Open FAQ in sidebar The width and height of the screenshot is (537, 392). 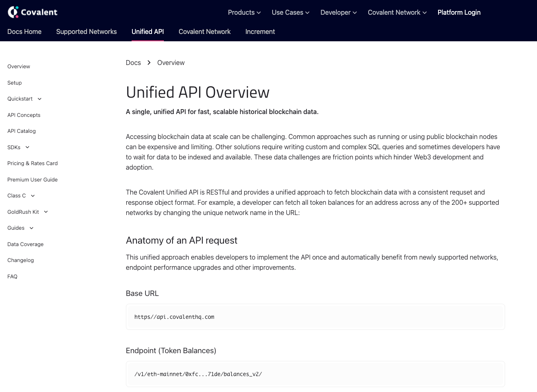(12, 276)
